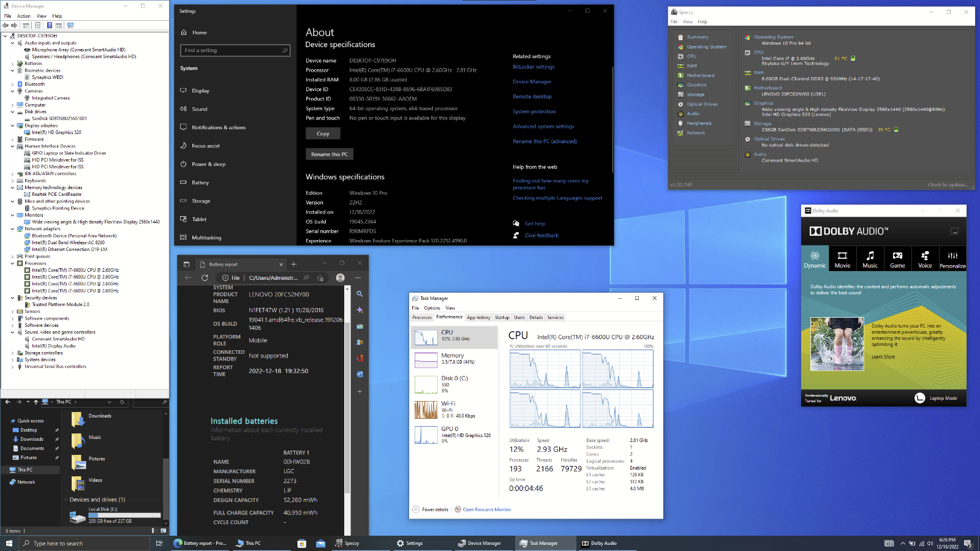Image resolution: width=980 pixels, height=551 pixels.
Task: Collapse Devices and drives group in Explorer
Action: coord(66,500)
